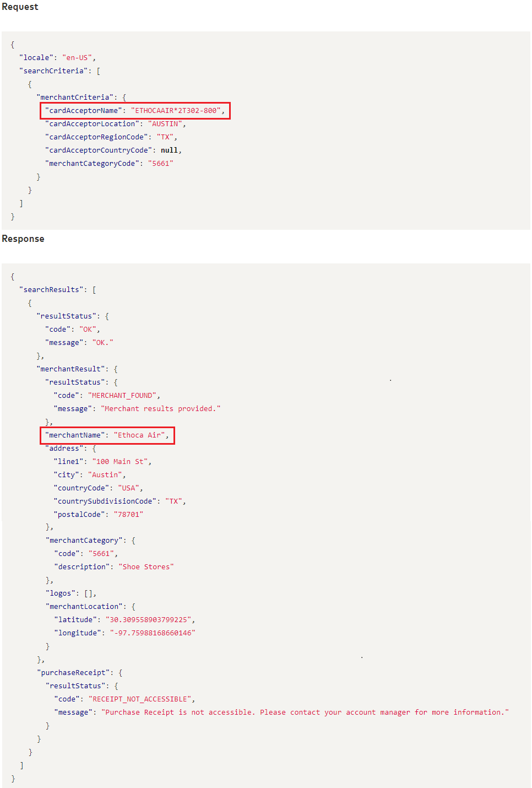The height and width of the screenshot is (788, 532).
Task: Click the "100 Main St" address line
Action: point(121,462)
